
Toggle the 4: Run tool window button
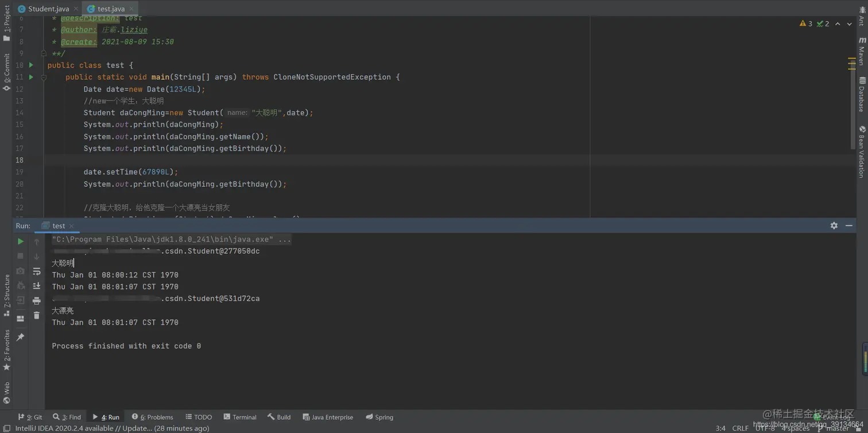pos(106,417)
